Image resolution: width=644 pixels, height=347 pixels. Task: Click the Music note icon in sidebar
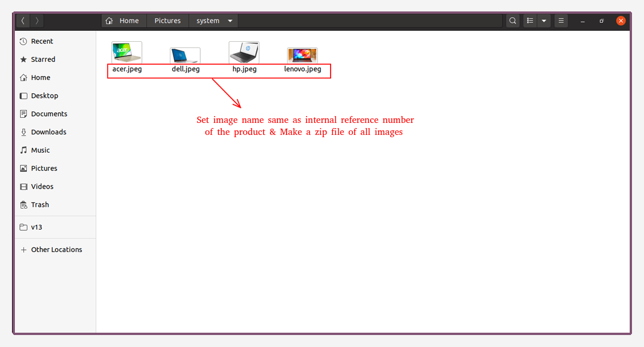click(x=23, y=150)
